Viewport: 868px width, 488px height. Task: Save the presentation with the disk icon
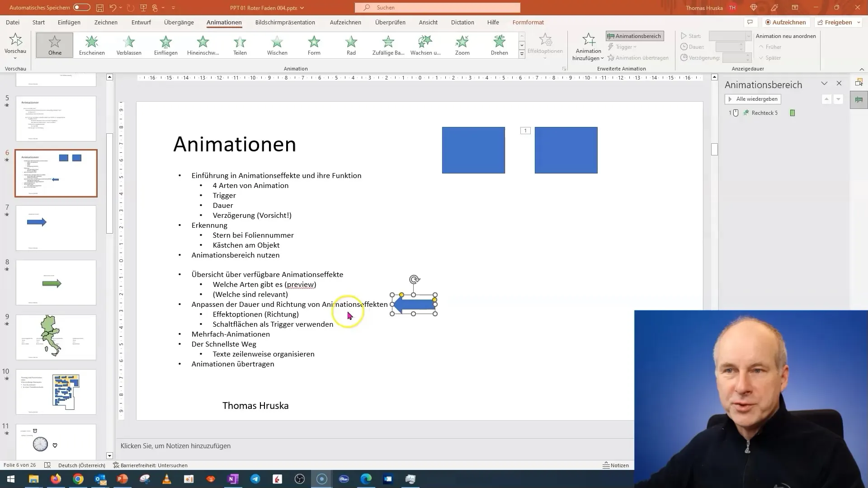100,8
